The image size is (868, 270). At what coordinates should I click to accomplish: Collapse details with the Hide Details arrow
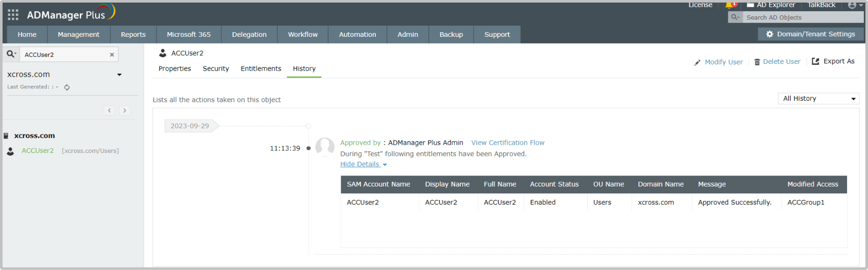coord(385,165)
